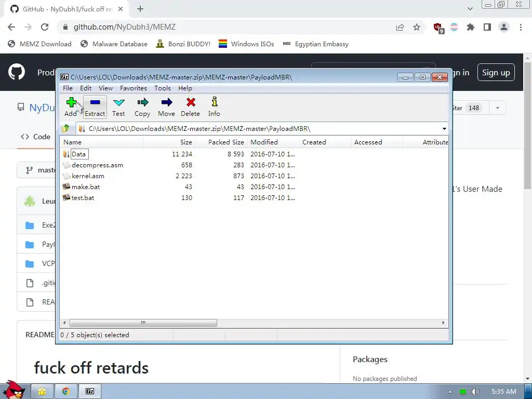Click the Move toolbar icon
The image size is (532, 399).
167,107
